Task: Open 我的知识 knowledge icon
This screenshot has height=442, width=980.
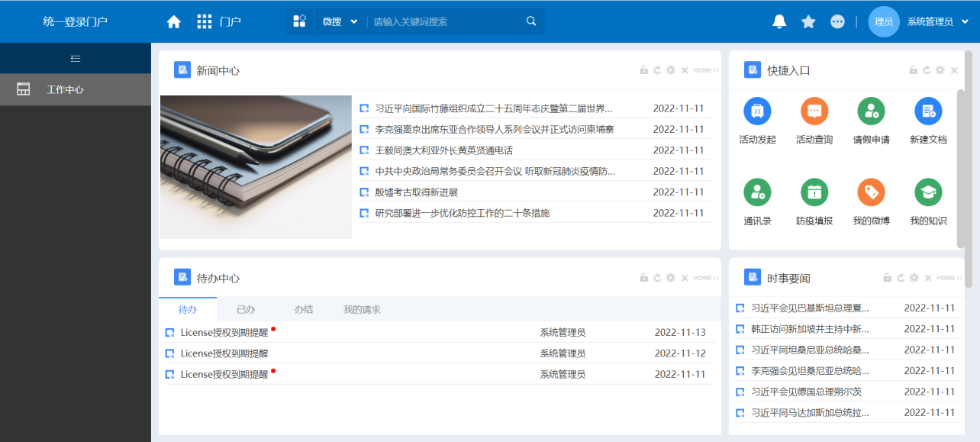Action: click(928, 192)
